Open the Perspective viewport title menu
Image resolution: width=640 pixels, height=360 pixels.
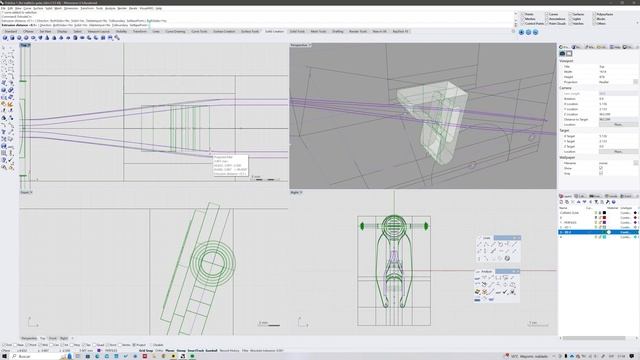point(301,45)
